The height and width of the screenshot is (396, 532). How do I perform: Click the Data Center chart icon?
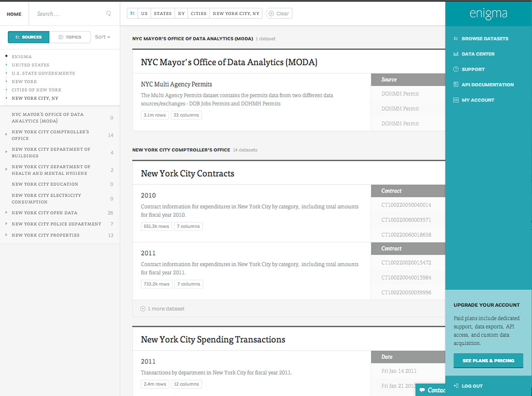(456, 54)
